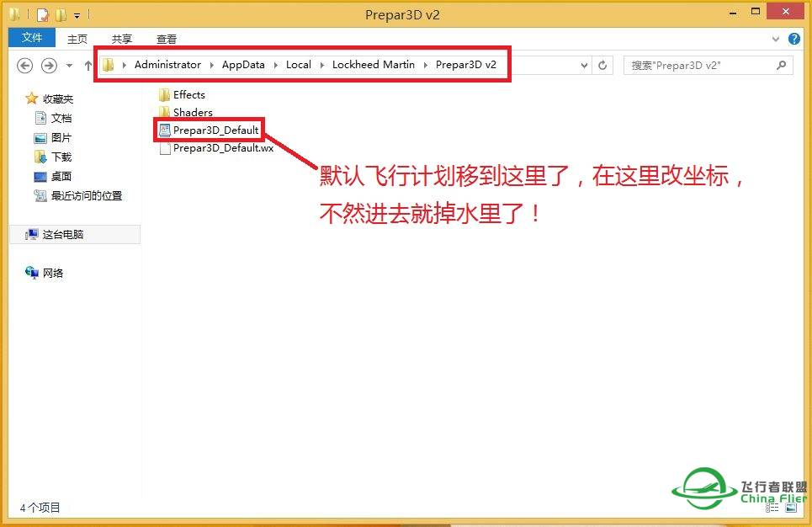Maximize the Prepar3D v2 window
The width and height of the screenshot is (812, 527).
click(756, 12)
